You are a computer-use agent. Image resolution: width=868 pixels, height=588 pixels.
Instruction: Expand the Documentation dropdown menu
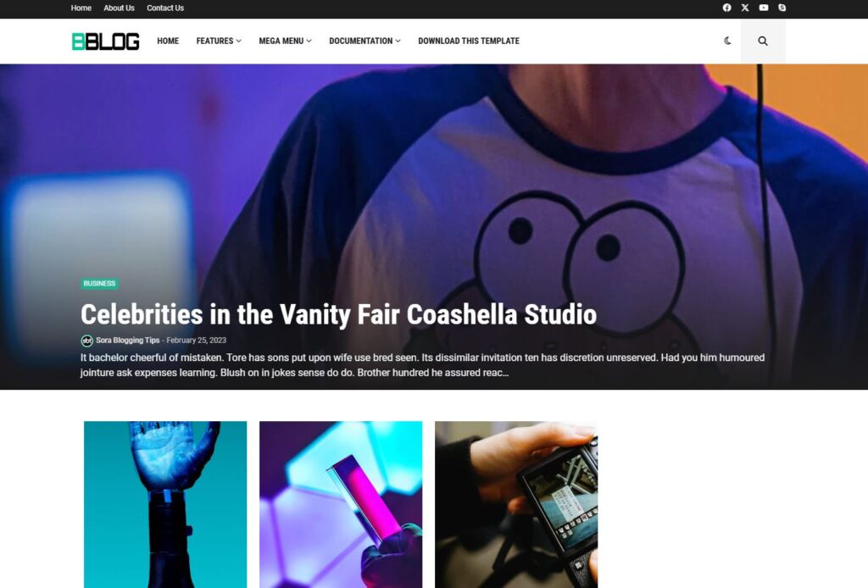pos(364,41)
